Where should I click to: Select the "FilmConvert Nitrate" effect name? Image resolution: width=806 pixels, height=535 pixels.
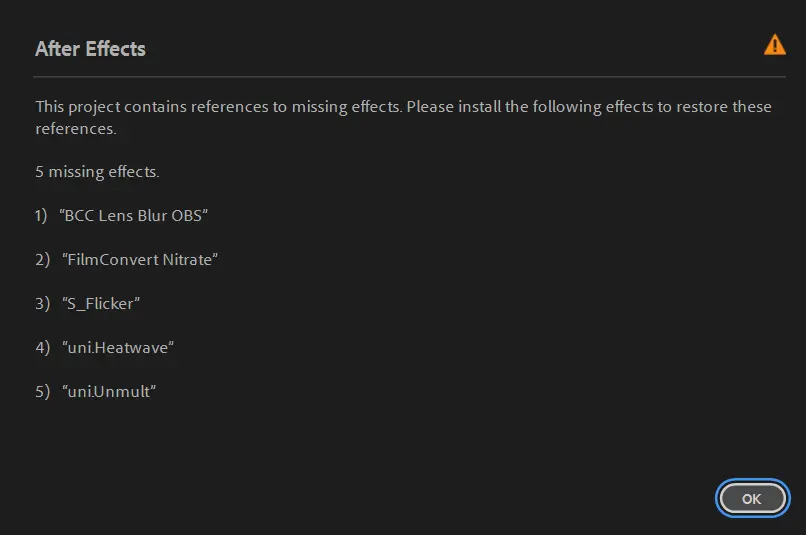click(x=139, y=260)
